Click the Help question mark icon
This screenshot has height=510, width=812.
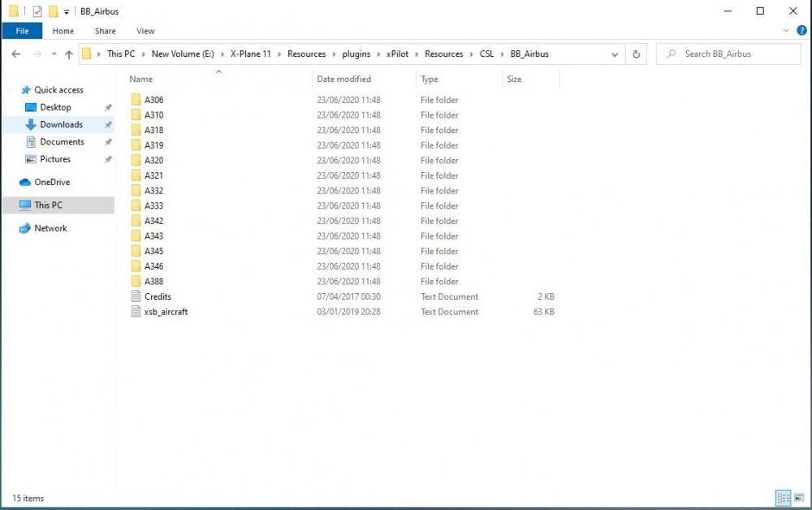coord(802,31)
